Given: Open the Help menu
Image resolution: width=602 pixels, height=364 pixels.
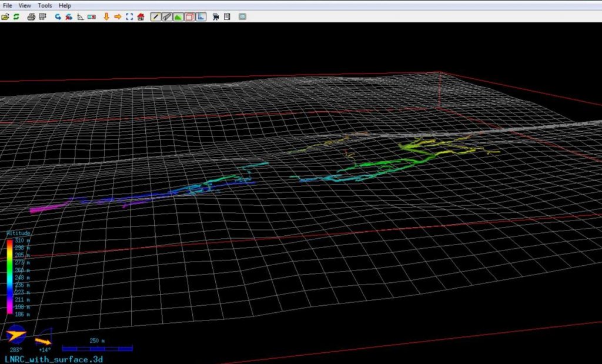Looking at the screenshot, I should 65,5.
